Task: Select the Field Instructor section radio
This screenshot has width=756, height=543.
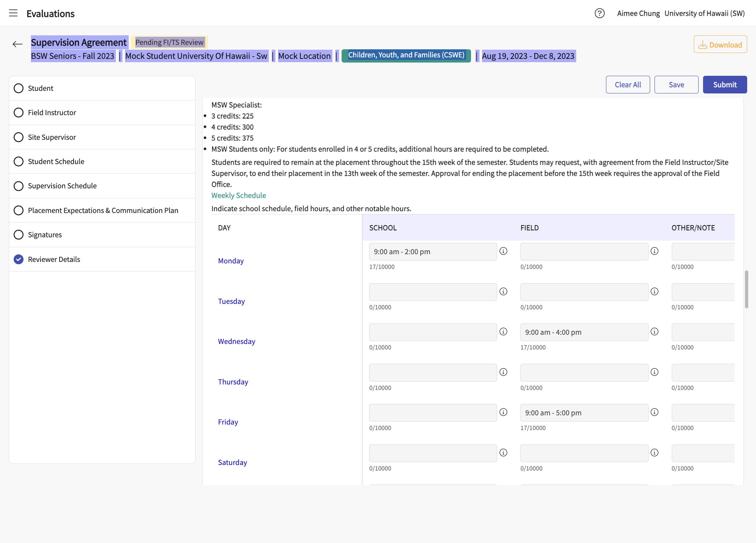Action: (x=18, y=113)
